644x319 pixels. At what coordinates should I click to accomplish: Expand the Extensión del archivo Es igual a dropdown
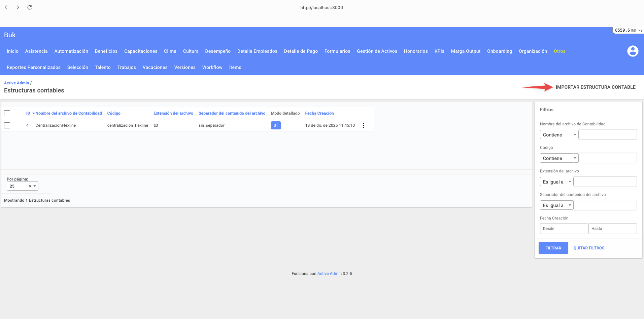[x=556, y=182]
